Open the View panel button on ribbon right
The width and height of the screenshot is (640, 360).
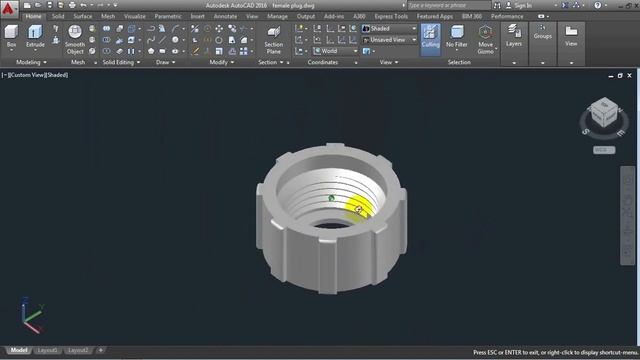(571, 35)
